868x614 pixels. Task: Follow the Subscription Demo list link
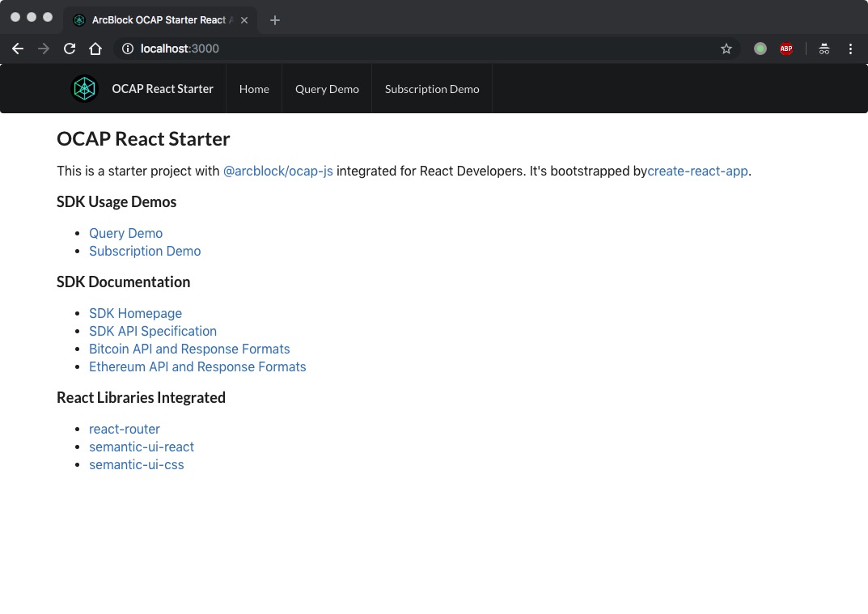(145, 251)
